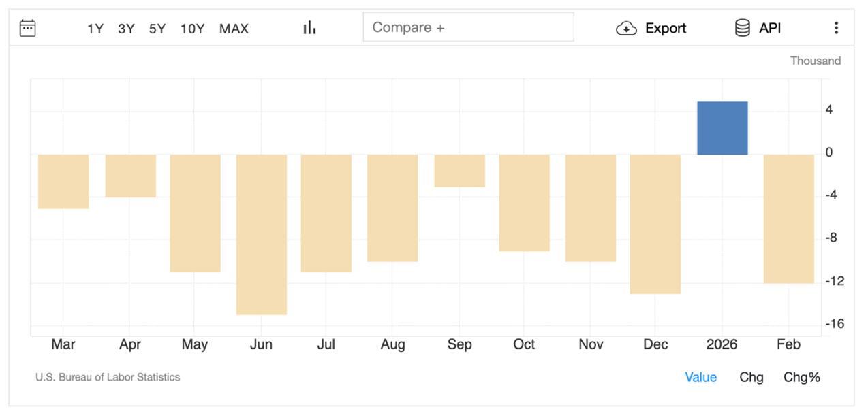Image resolution: width=868 pixels, height=420 pixels.
Task: Open the three-dot more options menu
Action: [x=836, y=28]
